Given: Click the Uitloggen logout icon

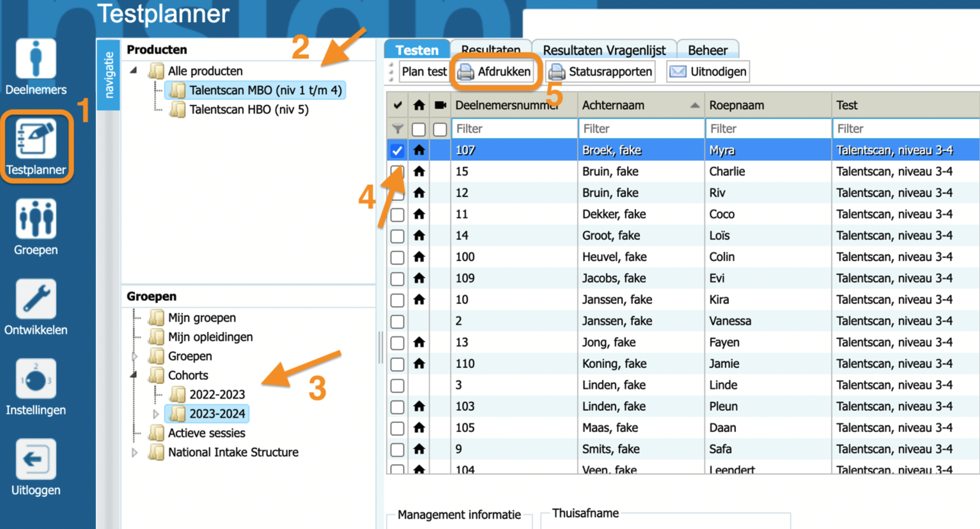Looking at the screenshot, I should 36,459.
